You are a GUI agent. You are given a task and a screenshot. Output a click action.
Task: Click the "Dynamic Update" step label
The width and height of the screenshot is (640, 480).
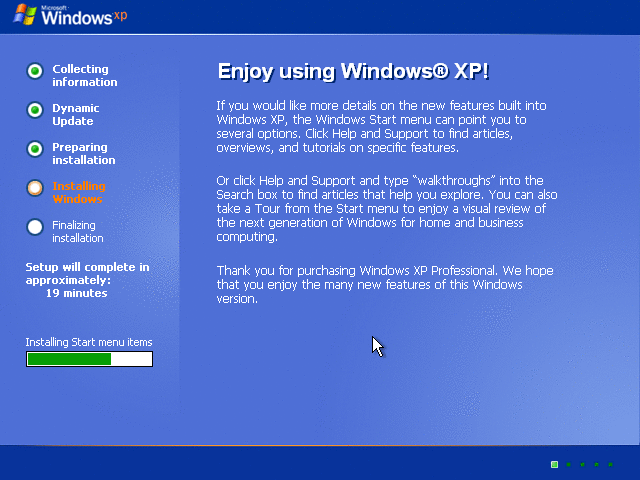(x=76, y=115)
